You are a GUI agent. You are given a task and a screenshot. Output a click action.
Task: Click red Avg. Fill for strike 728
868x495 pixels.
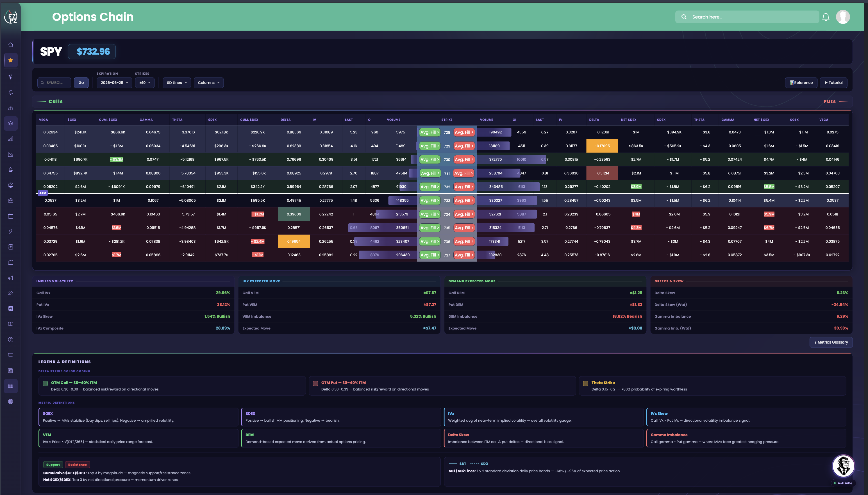464,132
